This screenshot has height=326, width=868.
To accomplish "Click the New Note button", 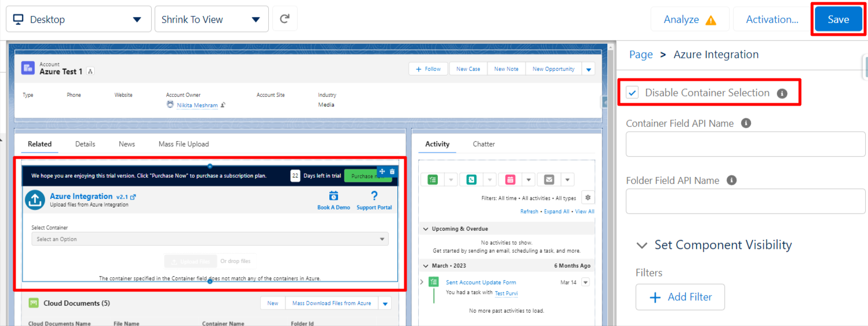I will coord(506,69).
